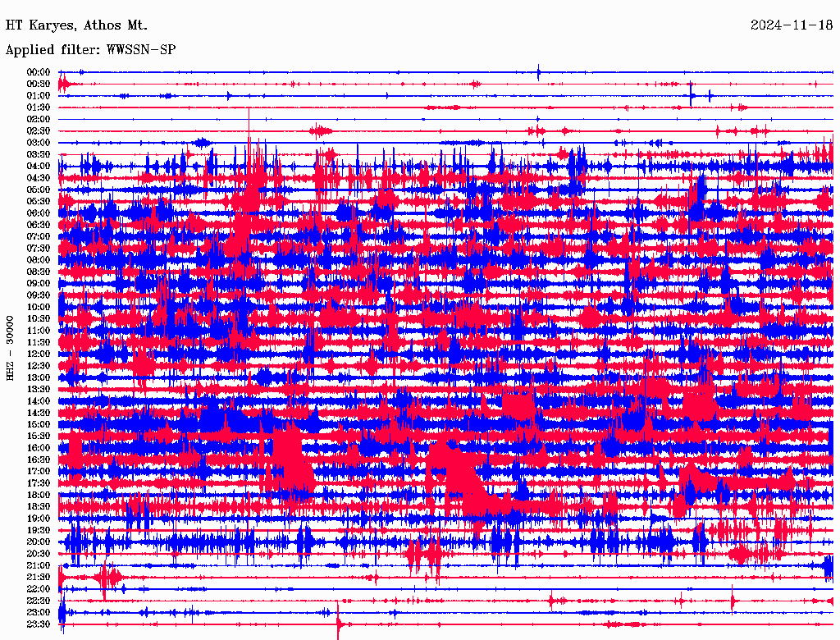Click the 14:00 time label
This screenshot has height=640, width=840.
click(39, 401)
